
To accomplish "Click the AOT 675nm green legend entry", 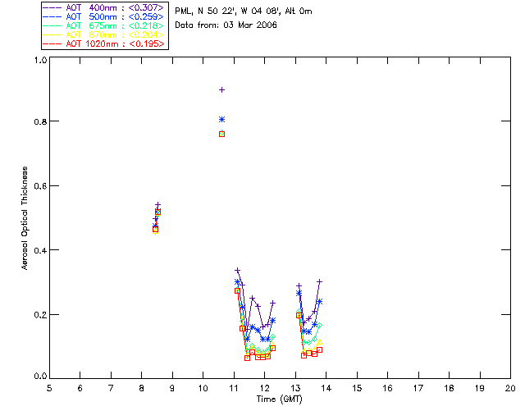I will (x=104, y=25).
